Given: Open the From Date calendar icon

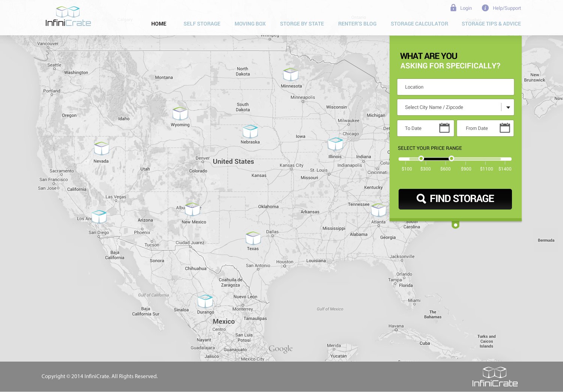Looking at the screenshot, I should [x=505, y=128].
